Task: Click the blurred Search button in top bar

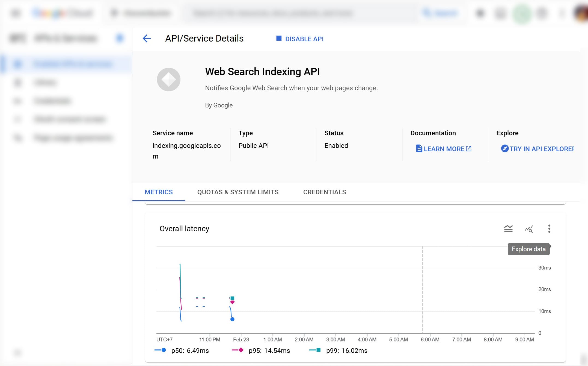Action: [x=440, y=13]
